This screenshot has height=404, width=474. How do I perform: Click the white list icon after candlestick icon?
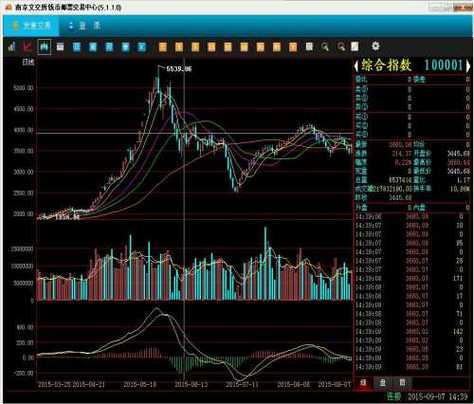(x=60, y=47)
